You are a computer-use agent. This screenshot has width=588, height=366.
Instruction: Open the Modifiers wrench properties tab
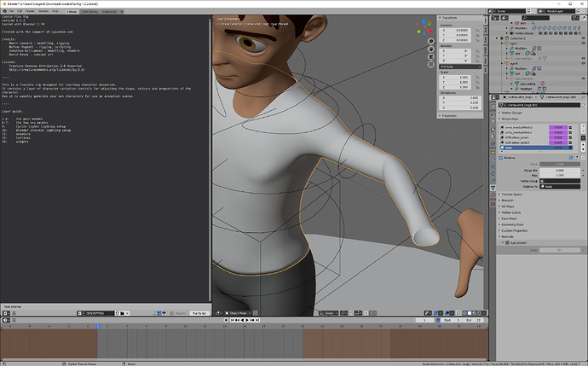pos(493,160)
